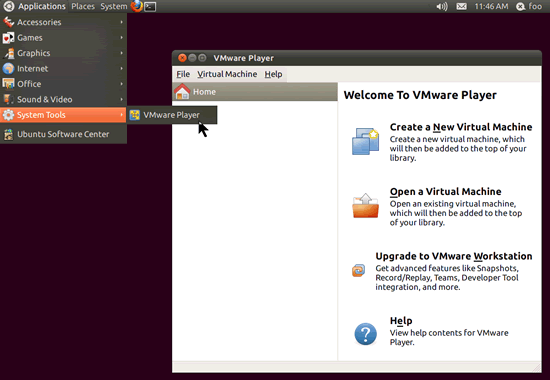
Task: Click the Accessories scissors icon
Action: pos(8,22)
